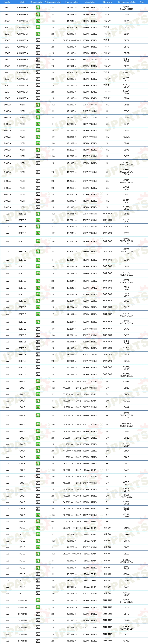Select engine code CBZC in Polo row
Image resolution: width=148 pixels, height=644 pixels.
click(126, 554)
